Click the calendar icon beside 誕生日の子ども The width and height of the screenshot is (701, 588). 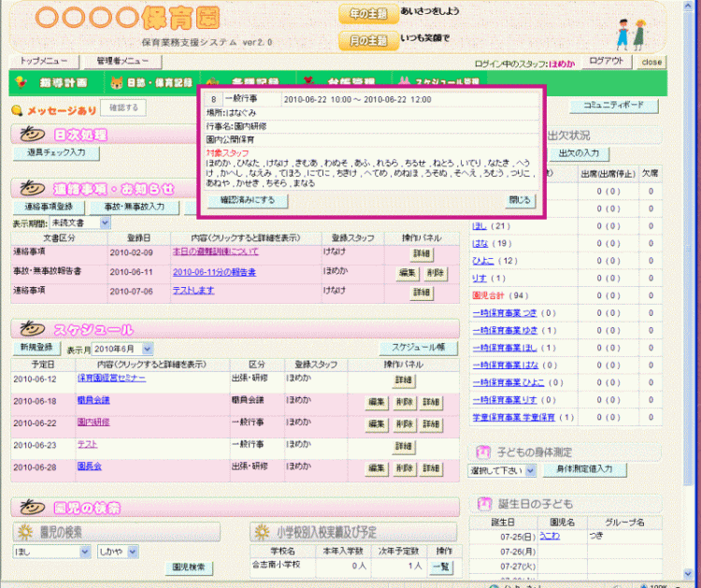[x=483, y=504]
